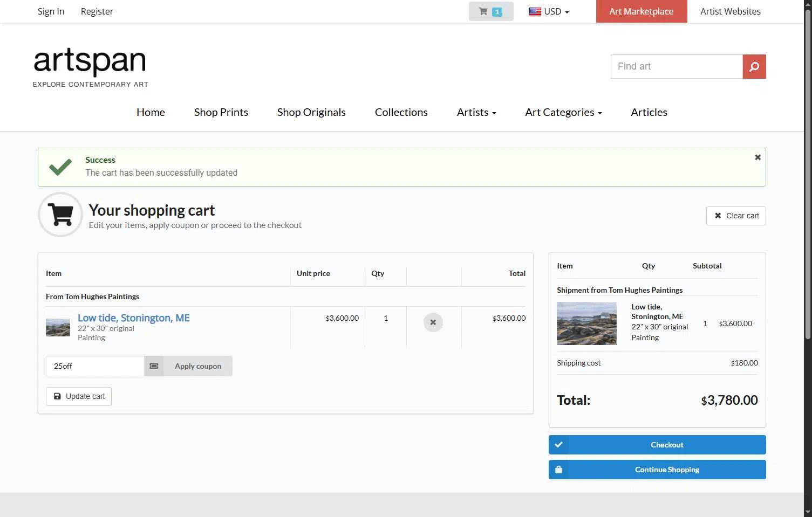812x517 pixels.
Task: Click the checkmark icon on Checkout
Action: pyautogui.click(x=559, y=445)
